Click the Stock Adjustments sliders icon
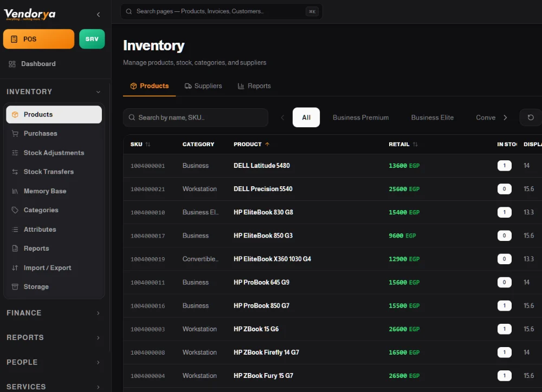 pos(15,153)
